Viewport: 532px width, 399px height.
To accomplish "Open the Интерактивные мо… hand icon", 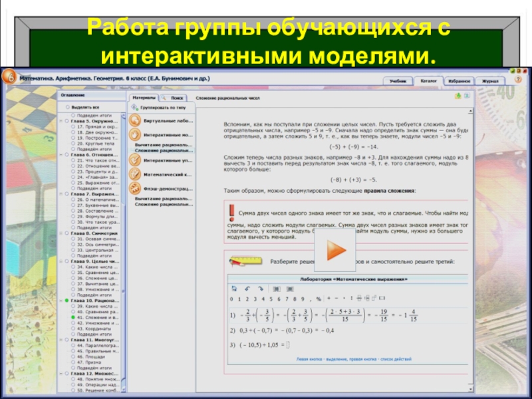I will point(135,135).
